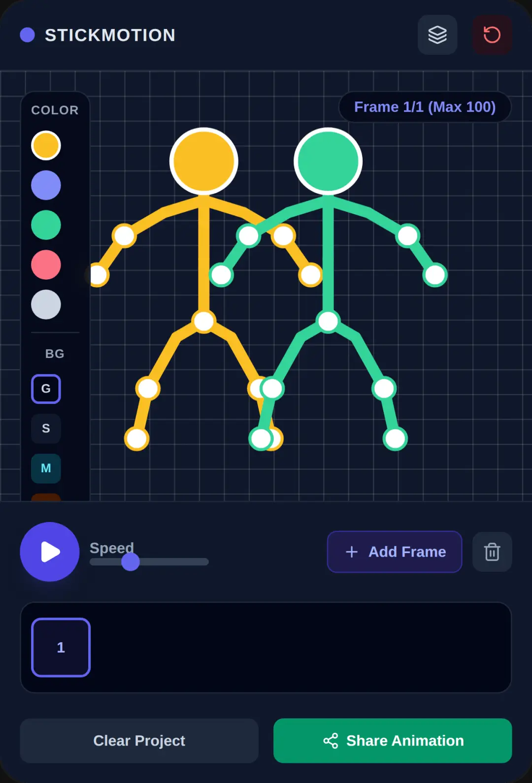Screen dimensions: 532x783
Task: Click the green figure's right foot joint
Action: point(395,438)
